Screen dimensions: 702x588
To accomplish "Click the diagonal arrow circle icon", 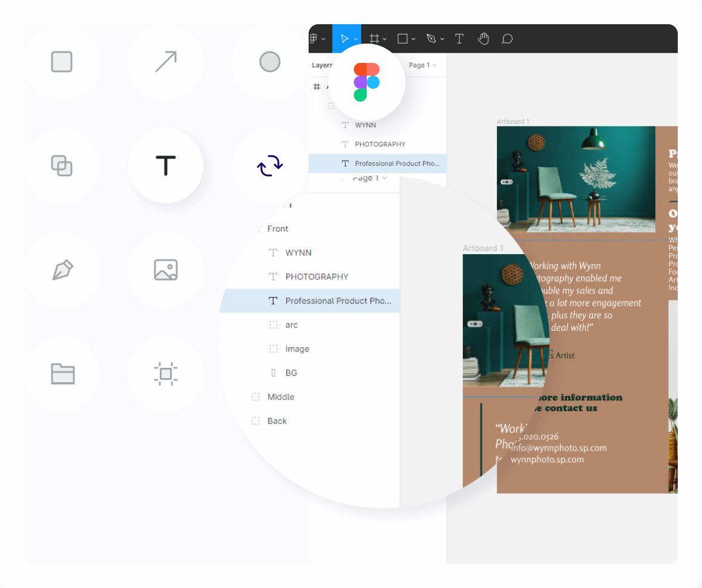I will pyautogui.click(x=166, y=62).
